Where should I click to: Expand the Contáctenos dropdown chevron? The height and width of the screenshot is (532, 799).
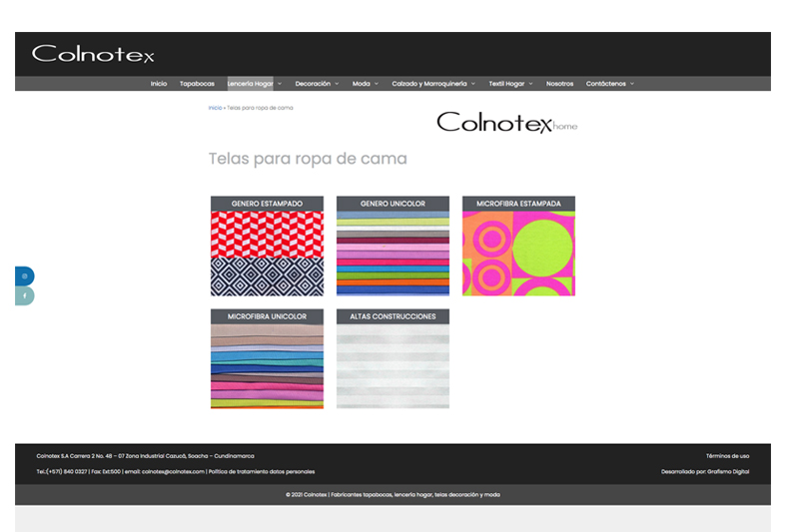point(632,84)
